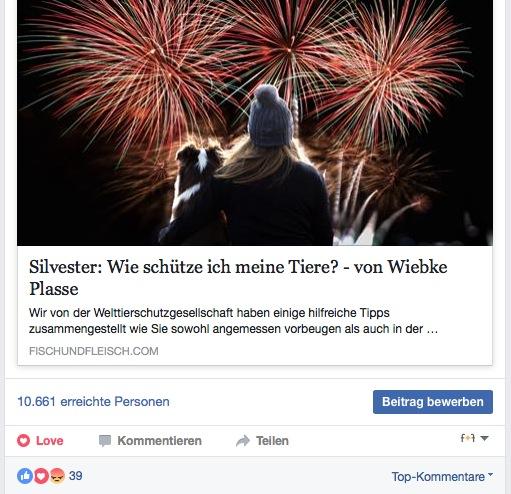511x494 pixels.
Task: Click the angry face reaction icon
Action: [57, 476]
